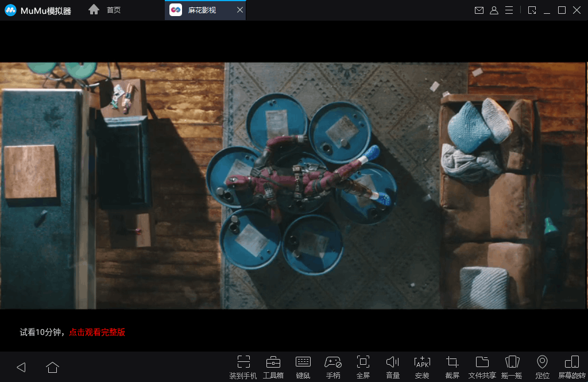Click the 点击观看完整版 red link
The width and height of the screenshot is (588, 382).
click(x=97, y=333)
